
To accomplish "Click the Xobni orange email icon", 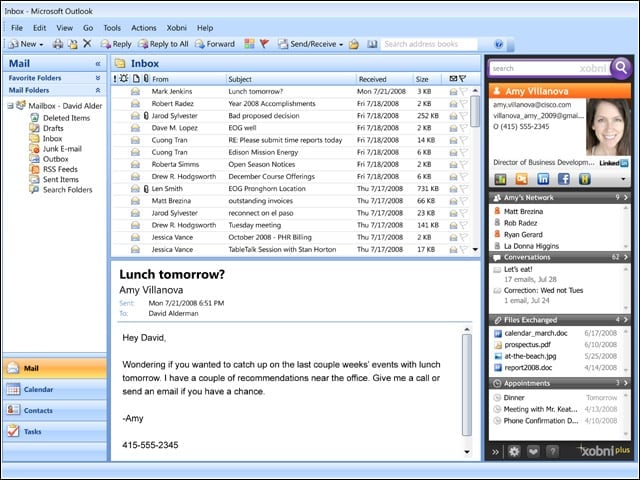I will coord(522,179).
